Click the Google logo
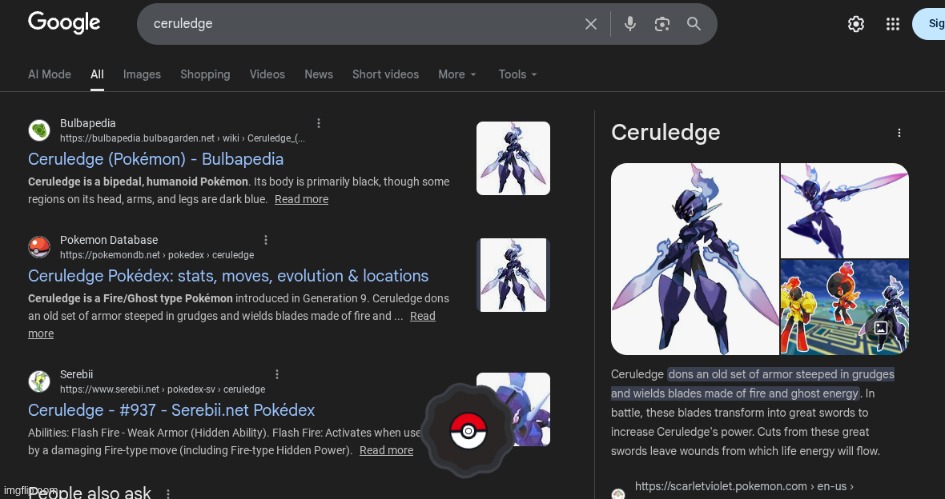The height and width of the screenshot is (499, 945). point(64,23)
